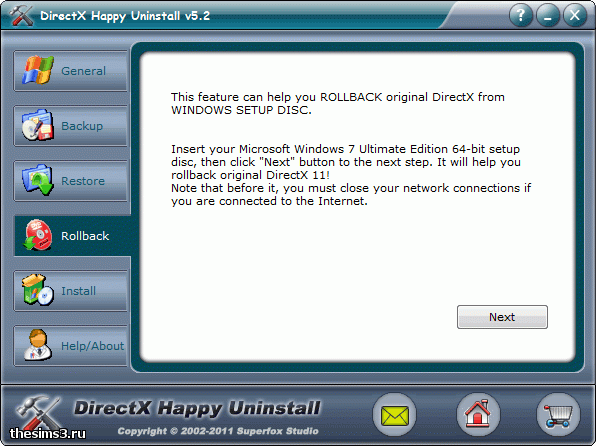
Task: Show the Help/About tab
Action: (71, 346)
